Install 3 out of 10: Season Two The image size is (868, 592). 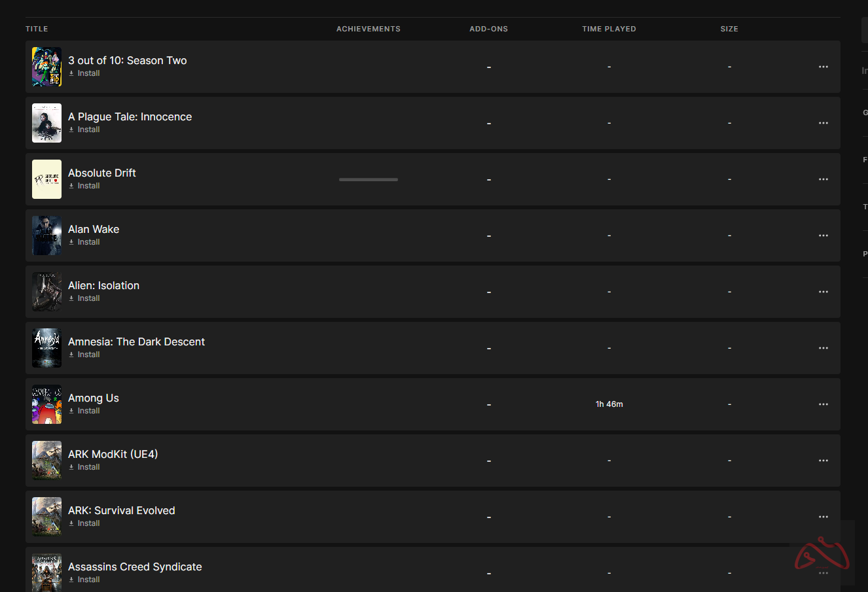(x=84, y=73)
